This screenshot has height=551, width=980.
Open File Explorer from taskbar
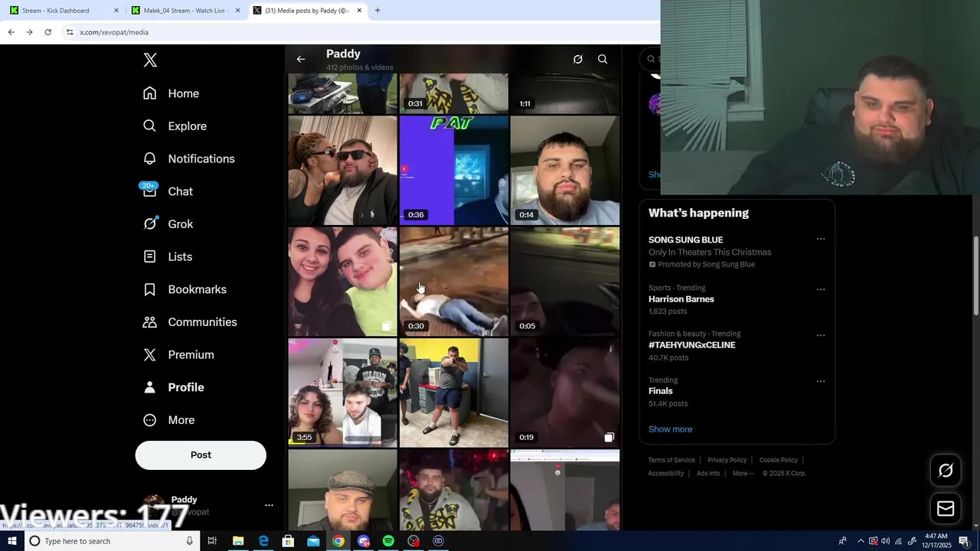coord(238,541)
